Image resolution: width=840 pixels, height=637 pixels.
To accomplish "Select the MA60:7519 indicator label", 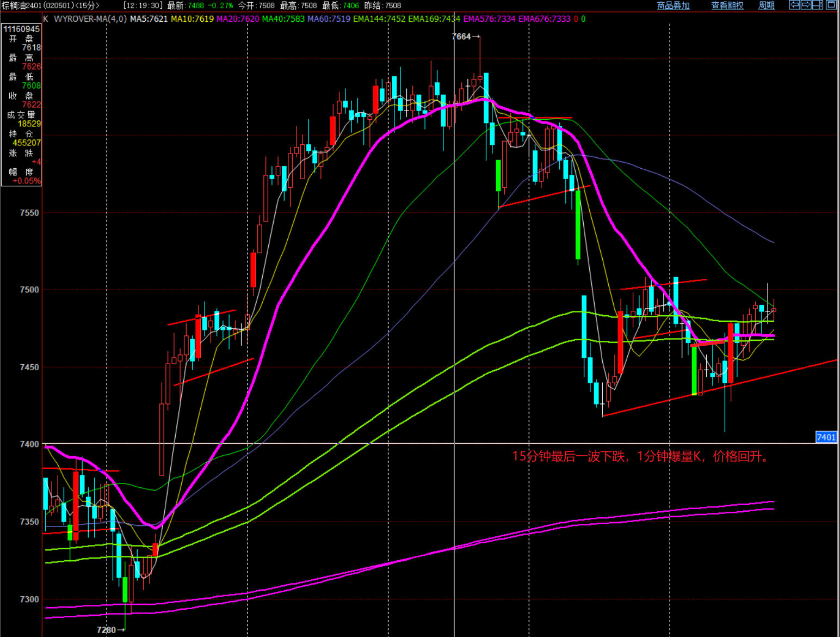I will point(329,19).
